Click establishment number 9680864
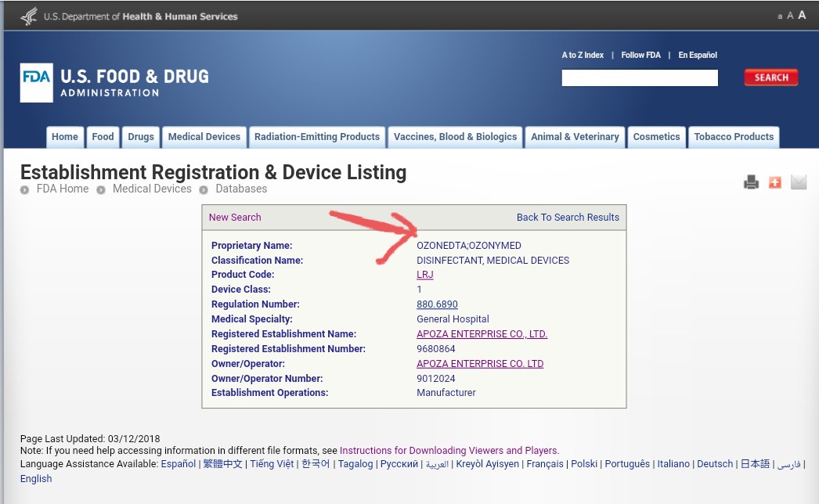The image size is (819, 504). (436, 349)
